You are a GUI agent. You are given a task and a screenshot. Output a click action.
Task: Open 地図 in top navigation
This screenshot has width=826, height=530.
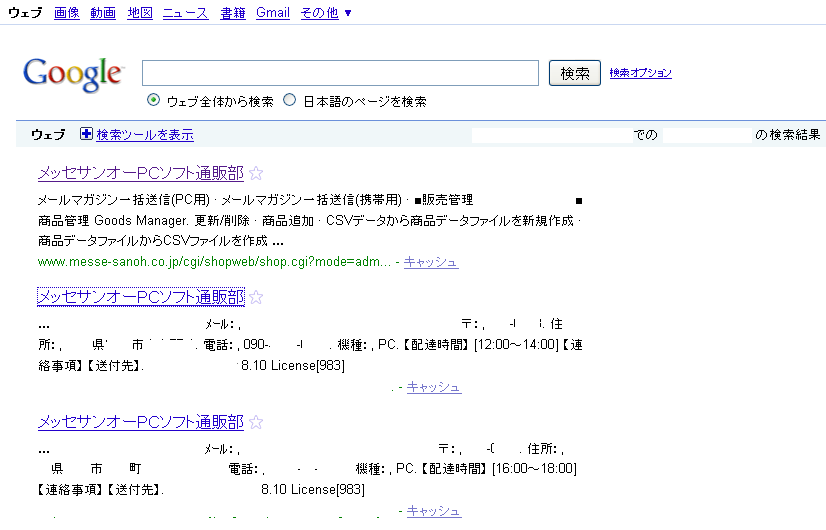coord(140,13)
